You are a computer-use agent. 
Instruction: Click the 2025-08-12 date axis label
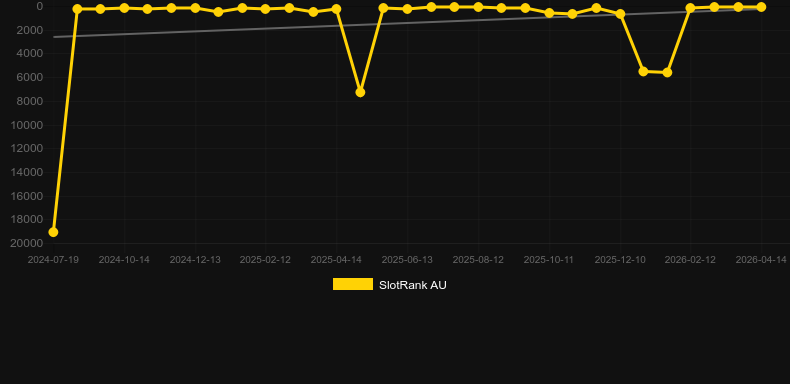[x=478, y=260]
